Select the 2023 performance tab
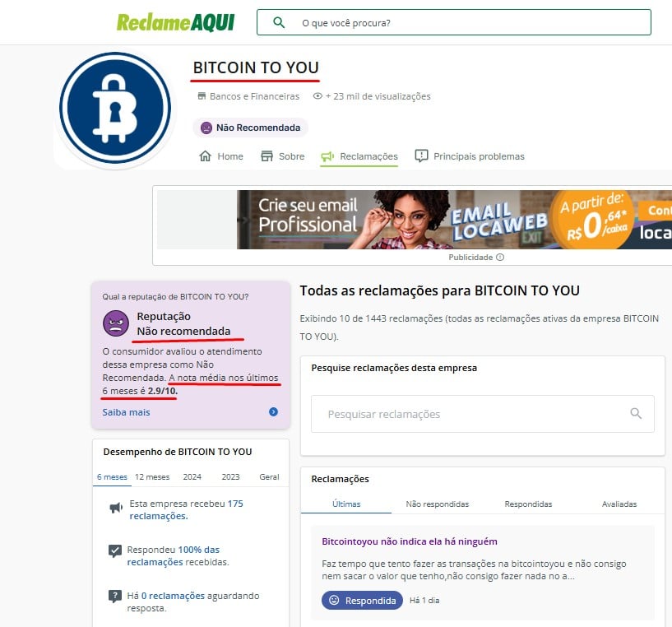 (x=230, y=477)
